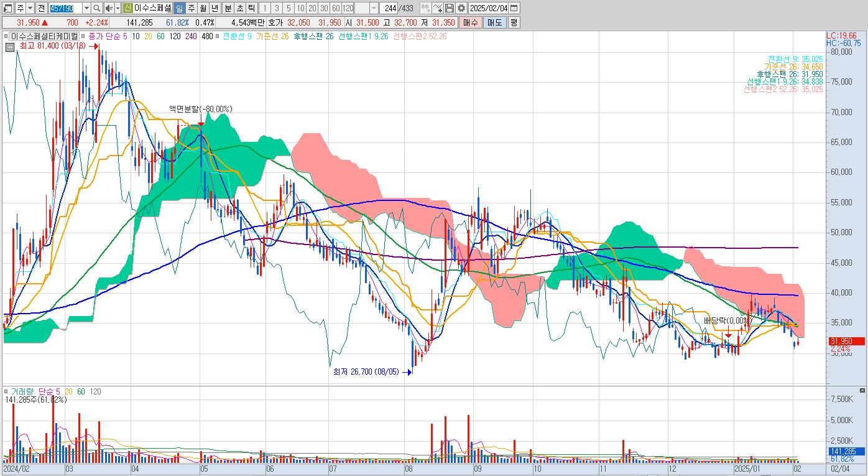Expand the speaker options dropdown arrow
Viewport: 868px width, 476px height.
click(118, 8)
